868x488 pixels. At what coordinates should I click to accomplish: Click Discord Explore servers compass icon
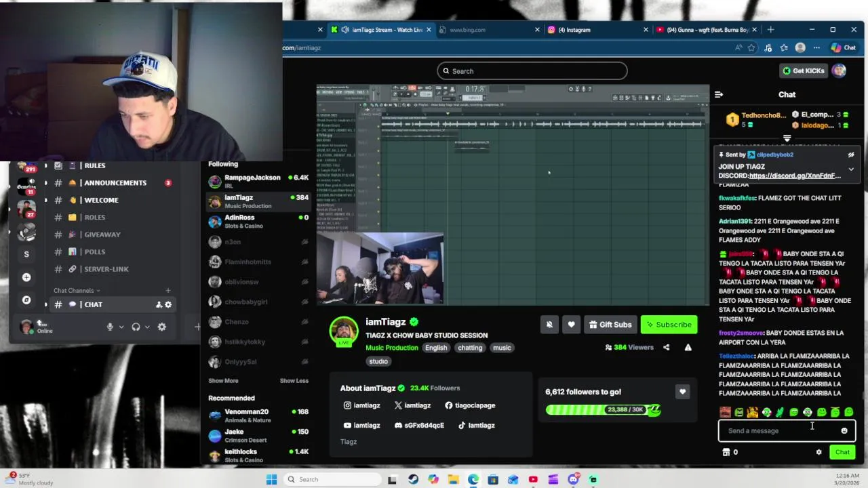26,300
